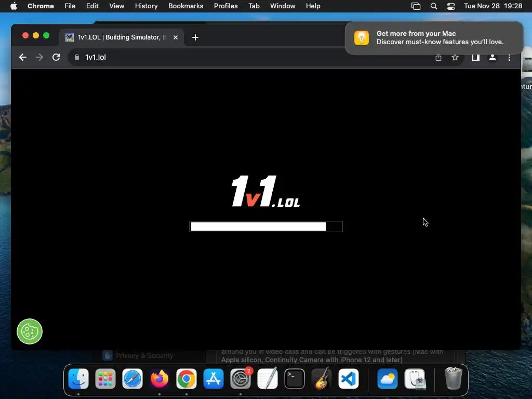This screenshot has height=399, width=532.
Task: Open the Profiles menu
Action: pos(225,6)
